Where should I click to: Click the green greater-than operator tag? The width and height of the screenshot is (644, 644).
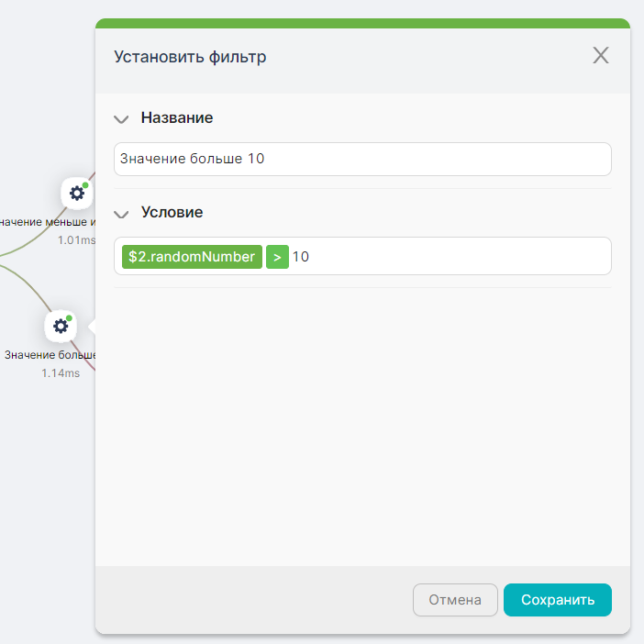click(277, 257)
